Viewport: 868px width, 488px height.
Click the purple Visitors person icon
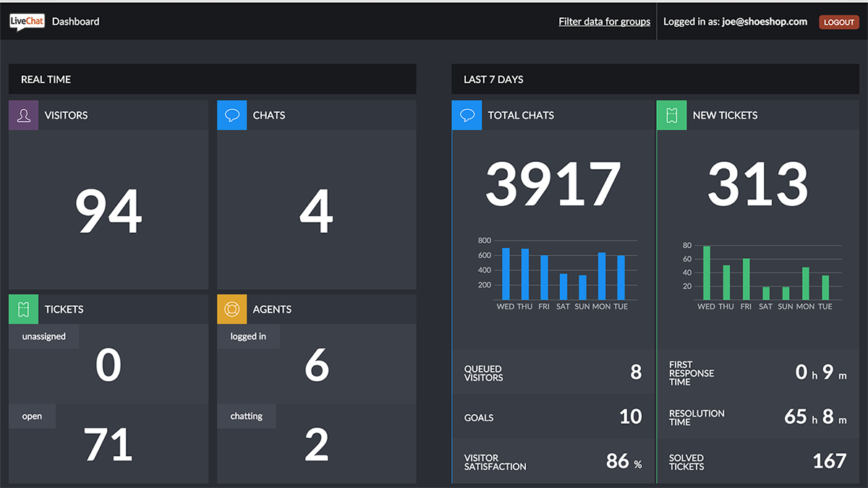click(23, 116)
